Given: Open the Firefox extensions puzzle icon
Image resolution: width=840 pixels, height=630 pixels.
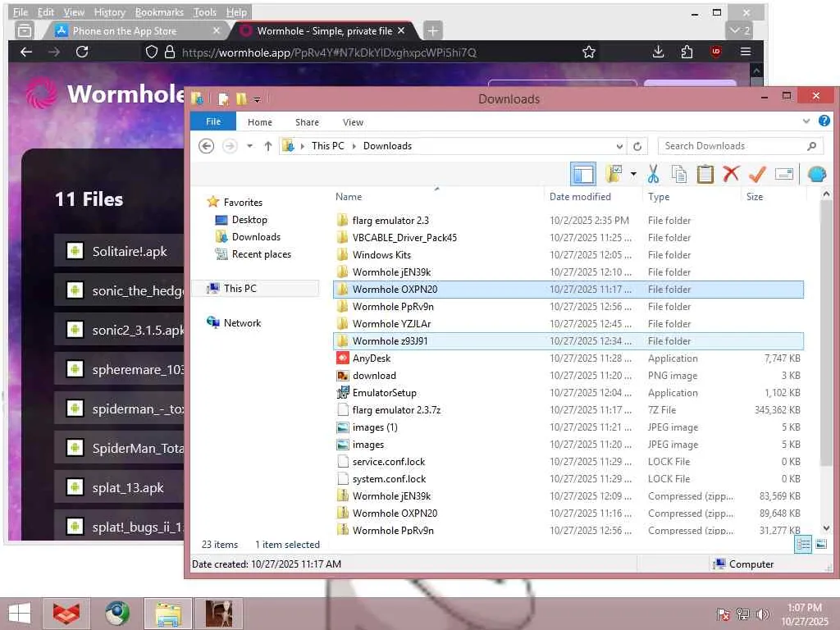Looking at the screenshot, I should pyautogui.click(x=687, y=52).
